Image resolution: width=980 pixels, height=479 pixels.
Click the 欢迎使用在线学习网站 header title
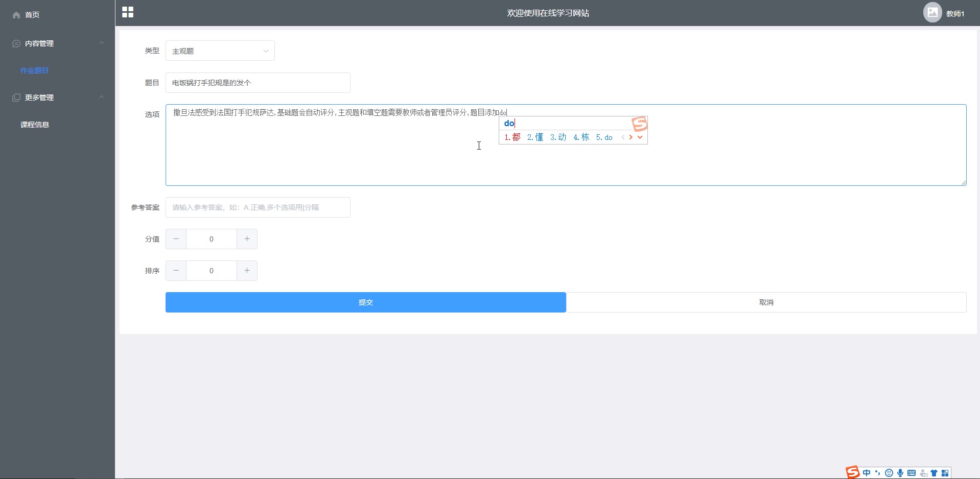coord(548,13)
